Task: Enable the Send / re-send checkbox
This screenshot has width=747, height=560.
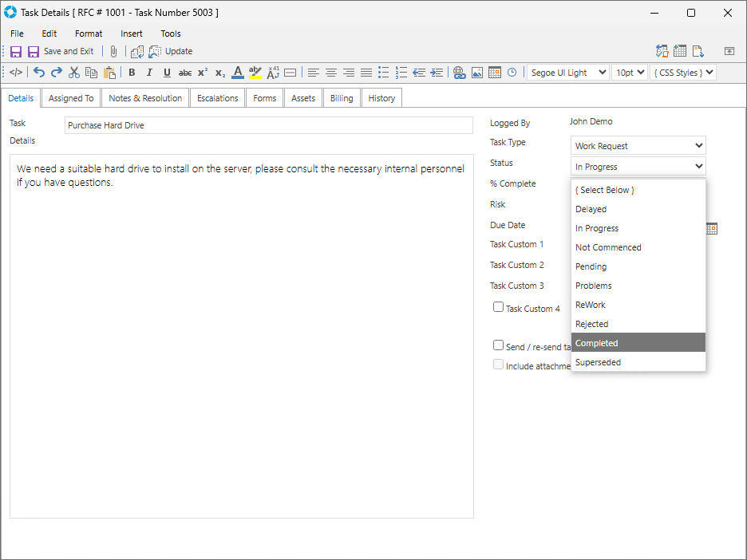Action: [x=498, y=345]
